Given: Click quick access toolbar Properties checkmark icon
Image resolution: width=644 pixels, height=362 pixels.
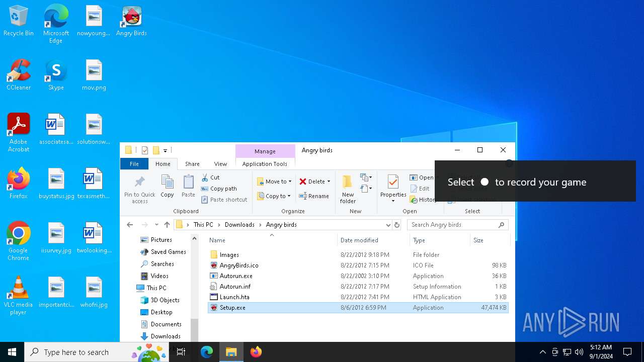Looking at the screenshot, I should pos(145,150).
